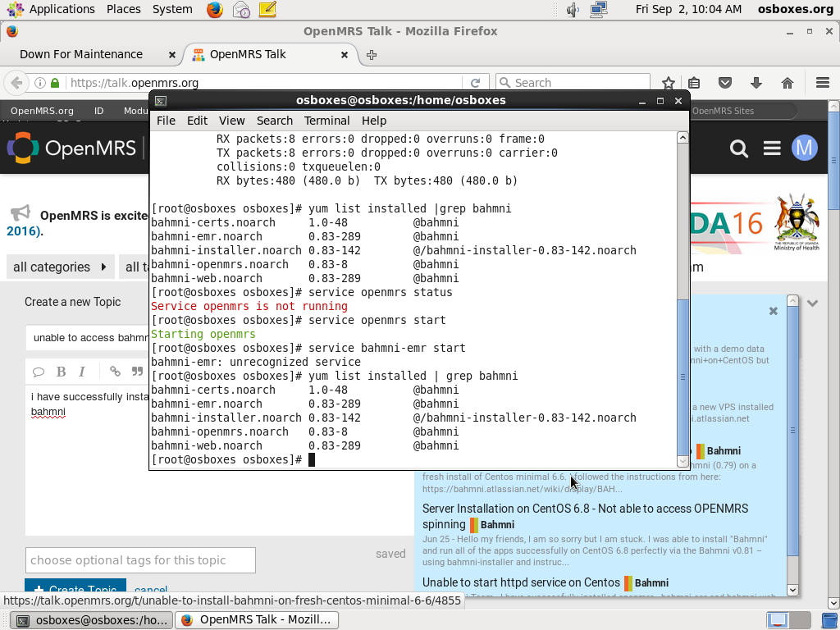Open 'Unable to start httpd service' topic

tap(521, 582)
